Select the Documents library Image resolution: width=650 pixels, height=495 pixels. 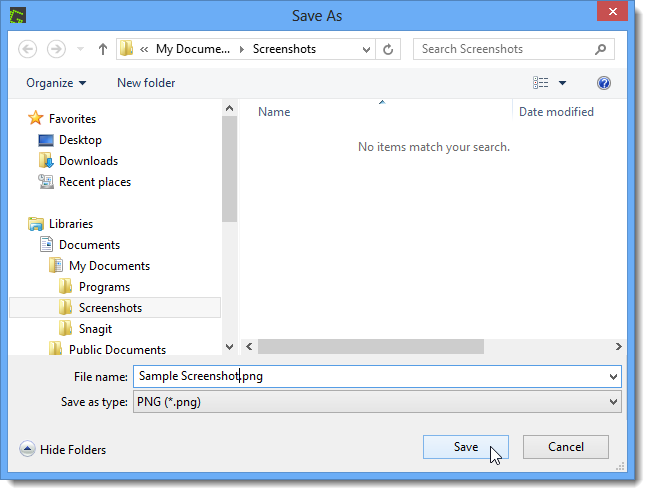(x=90, y=245)
